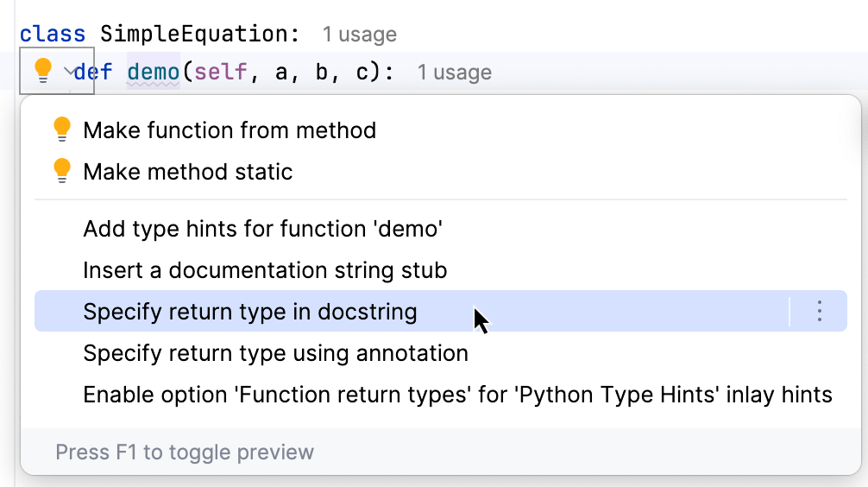Open the '1 usage' hint after demo method

(x=455, y=72)
